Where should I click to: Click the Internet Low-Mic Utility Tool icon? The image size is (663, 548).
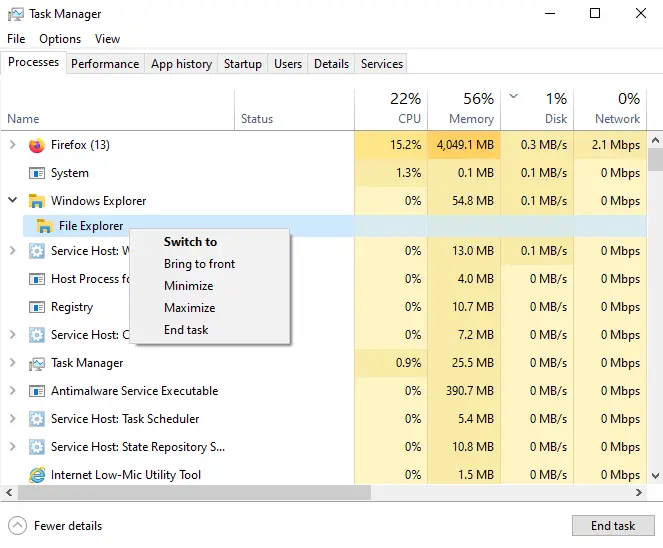click(37, 475)
